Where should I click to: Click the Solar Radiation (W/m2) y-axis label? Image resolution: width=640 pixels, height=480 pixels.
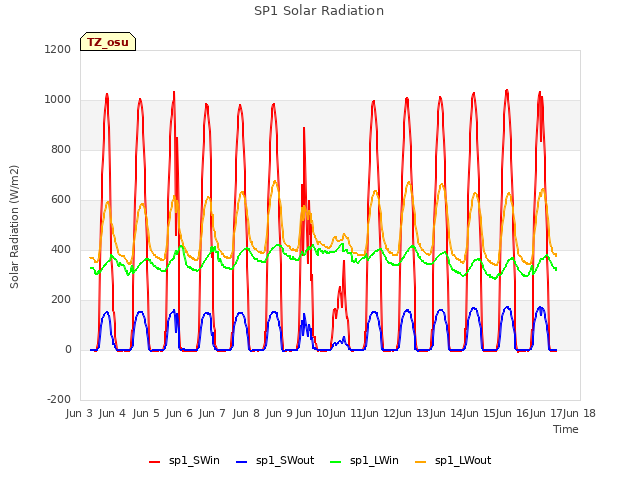click(14, 227)
